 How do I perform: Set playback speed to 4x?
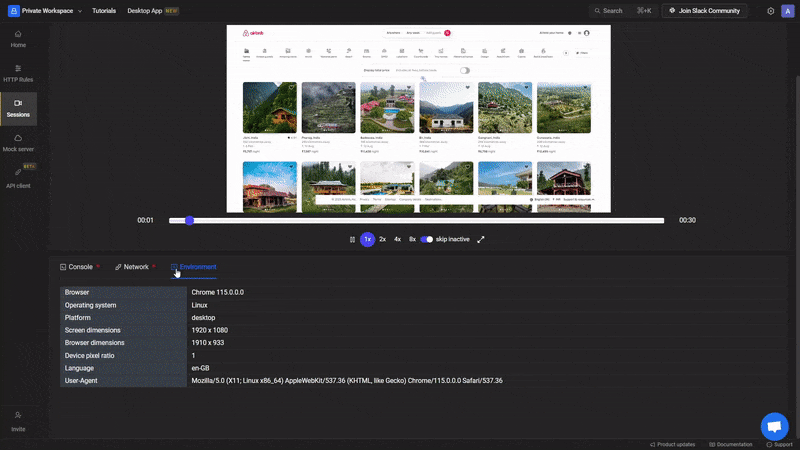pos(397,239)
